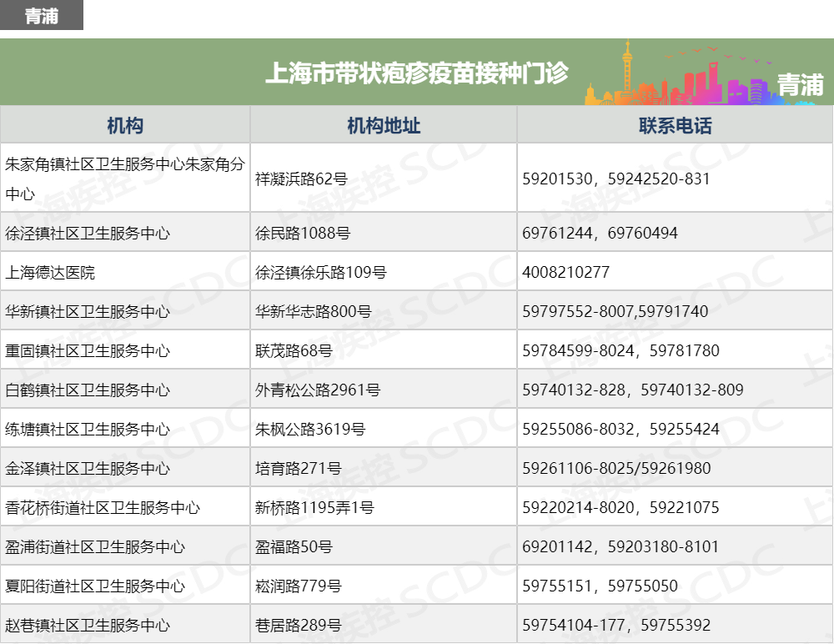This screenshot has width=834, height=644.
Task: Select the address 崧润路779号
Action: coord(298,586)
